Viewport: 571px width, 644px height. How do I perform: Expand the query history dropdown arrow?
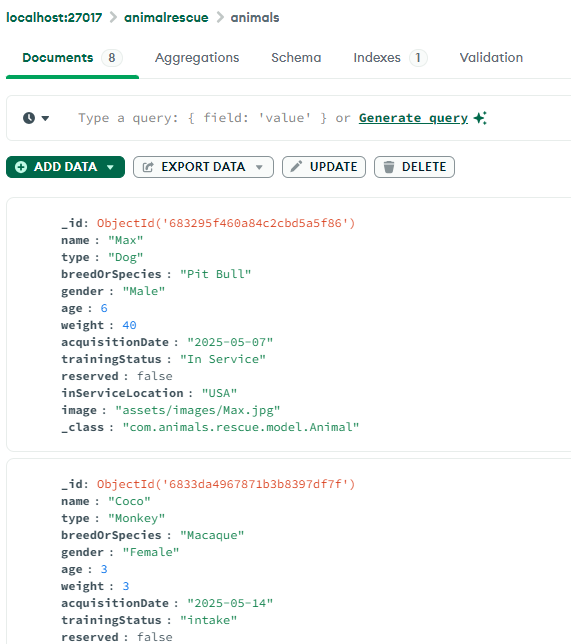pyautogui.click(x=45, y=119)
